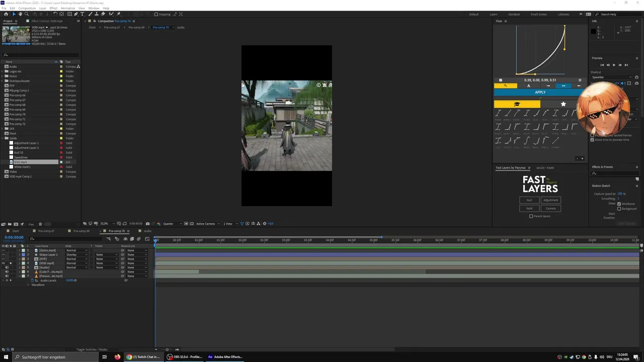Open the composition mini-flowchart icon
This screenshot has width=644, height=362.
click(108, 239)
